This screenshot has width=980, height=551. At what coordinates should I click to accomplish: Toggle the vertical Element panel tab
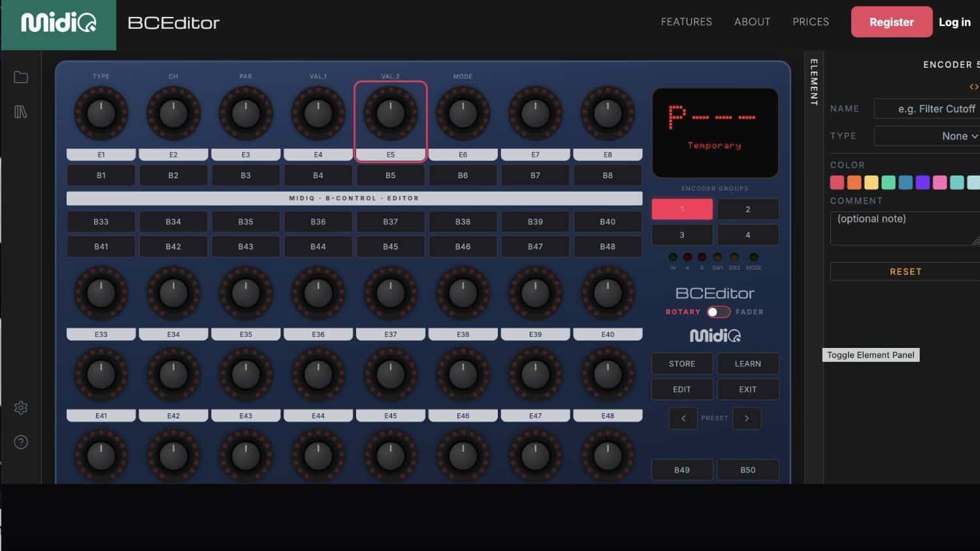[x=814, y=82]
